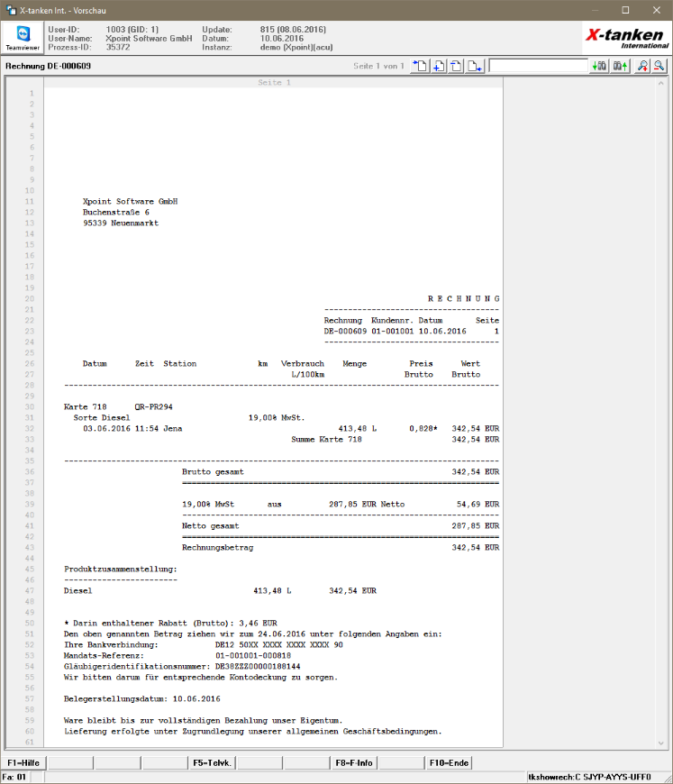Click 'Seite 1 von 1' page indicator

pos(378,66)
